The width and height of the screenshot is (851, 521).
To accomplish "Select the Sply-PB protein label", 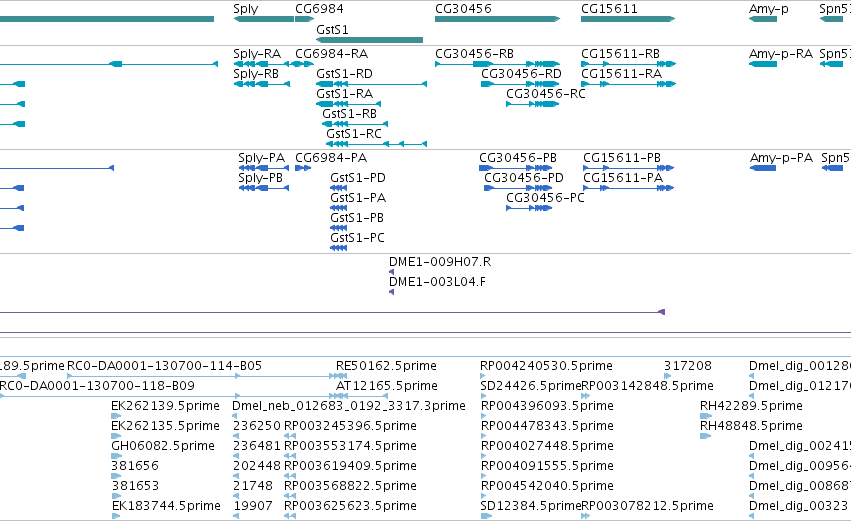I will (260, 178).
